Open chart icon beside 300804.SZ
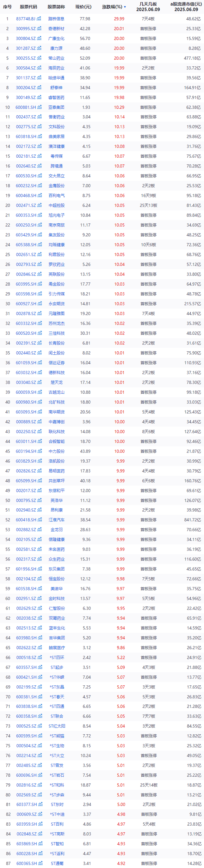The height and width of the screenshot is (868, 204). pos(40,39)
